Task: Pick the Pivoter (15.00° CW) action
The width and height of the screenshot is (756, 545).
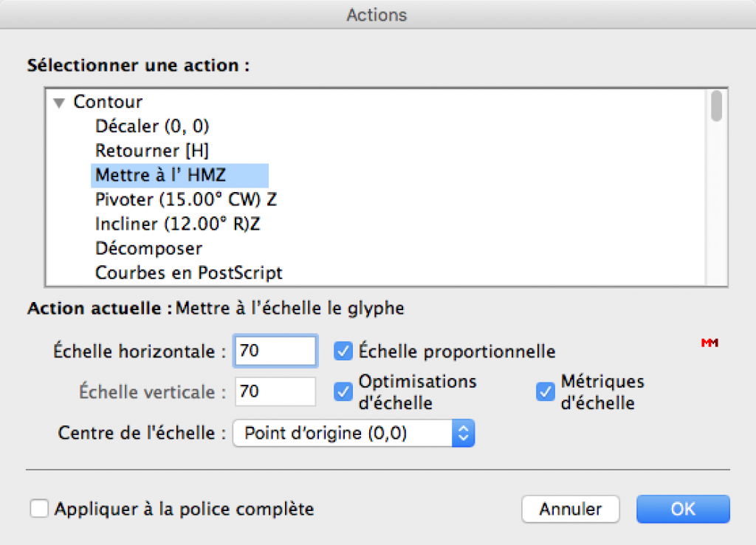Action: tap(186, 199)
